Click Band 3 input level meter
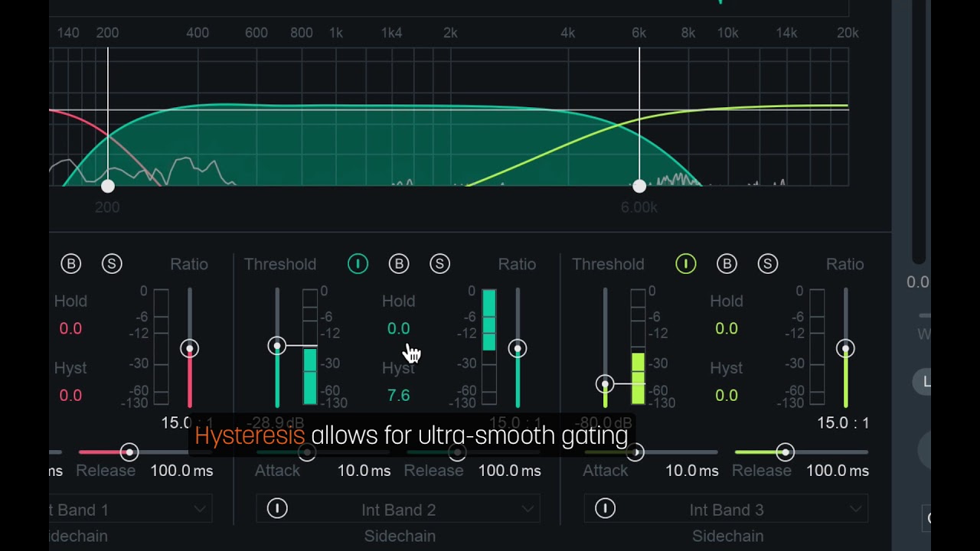Image resolution: width=980 pixels, height=551 pixels. [x=638, y=347]
